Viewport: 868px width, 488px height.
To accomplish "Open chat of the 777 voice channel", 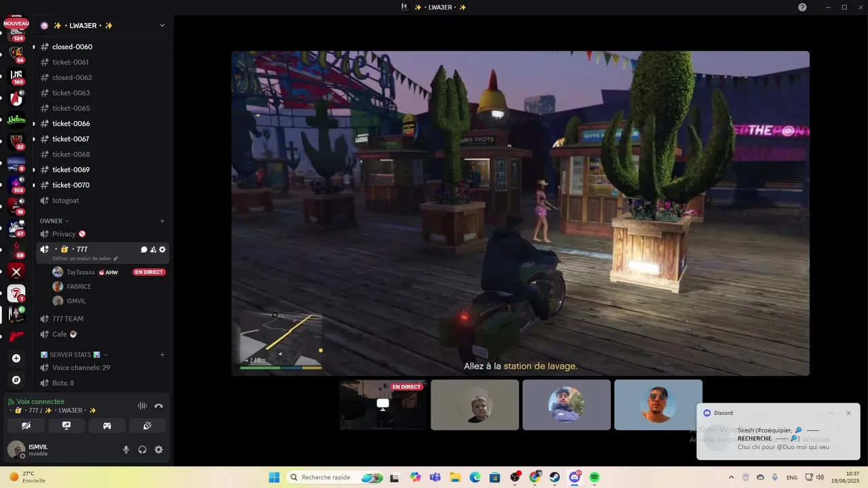I will click(144, 249).
